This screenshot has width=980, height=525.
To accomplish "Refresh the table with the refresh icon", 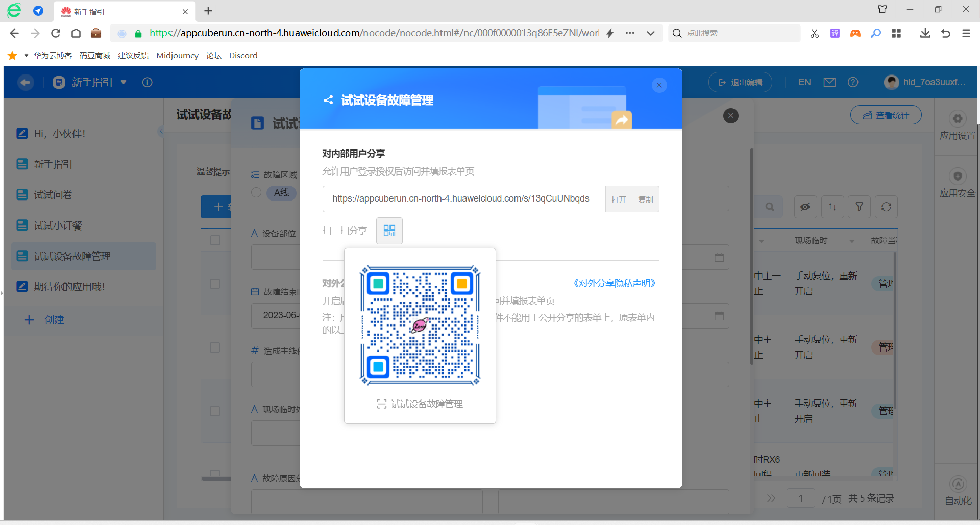I will 886,207.
